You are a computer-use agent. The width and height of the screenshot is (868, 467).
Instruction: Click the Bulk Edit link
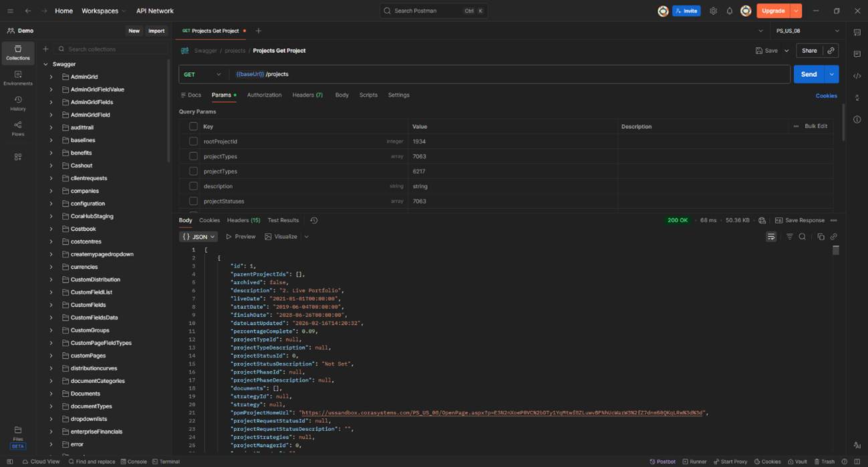point(816,126)
